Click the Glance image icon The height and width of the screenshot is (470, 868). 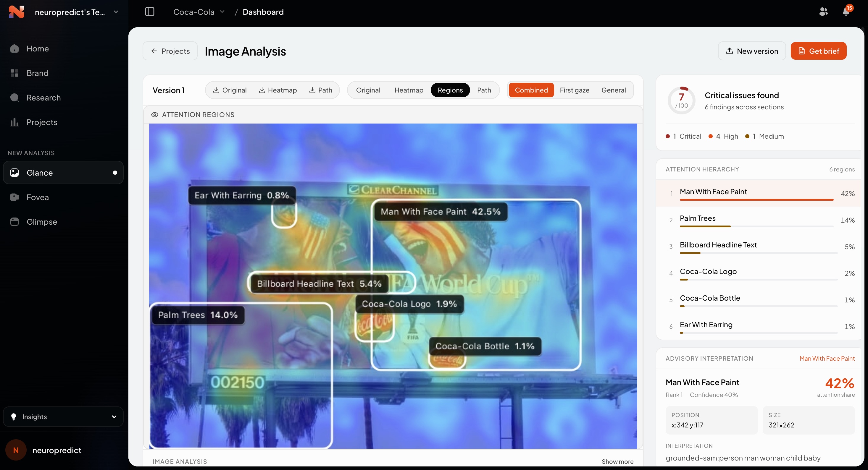tap(14, 173)
